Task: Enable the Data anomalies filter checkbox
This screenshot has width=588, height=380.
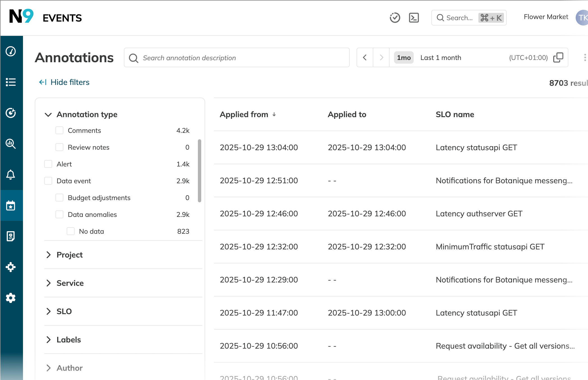Action: point(59,214)
